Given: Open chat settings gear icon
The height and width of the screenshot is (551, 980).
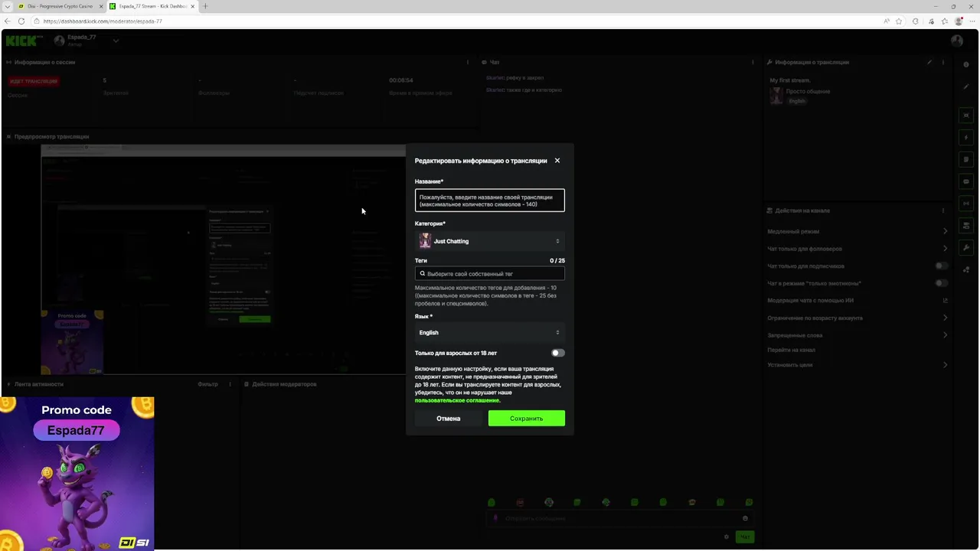Looking at the screenshot, I should [x=727, y=537].
